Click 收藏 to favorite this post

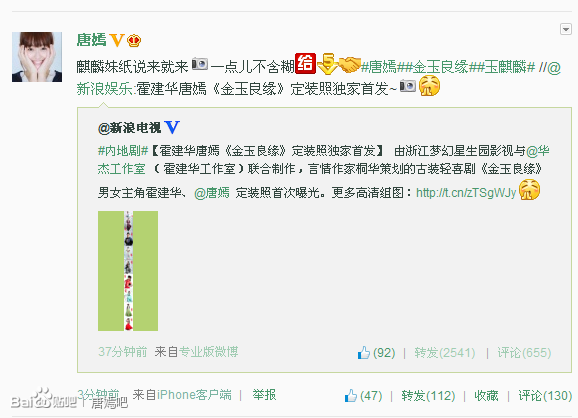coord(486,396)
